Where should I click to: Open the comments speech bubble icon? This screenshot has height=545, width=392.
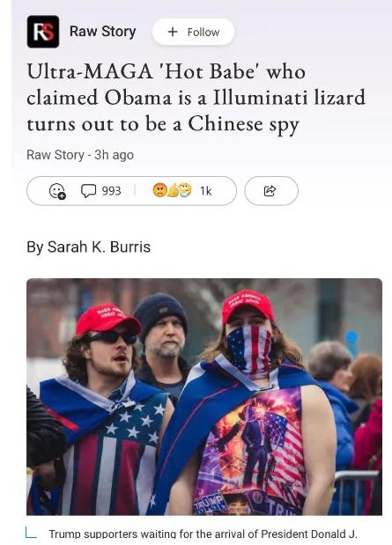tap(88, 191)
